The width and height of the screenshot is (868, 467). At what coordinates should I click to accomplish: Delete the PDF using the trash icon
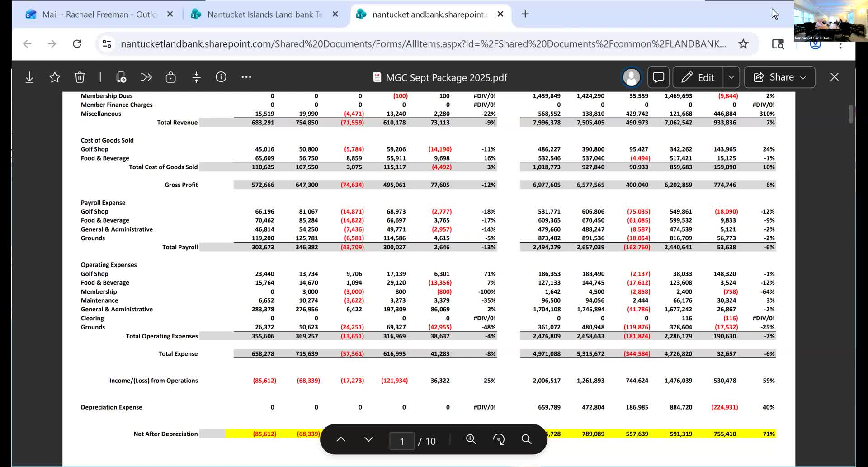point(80,77)
